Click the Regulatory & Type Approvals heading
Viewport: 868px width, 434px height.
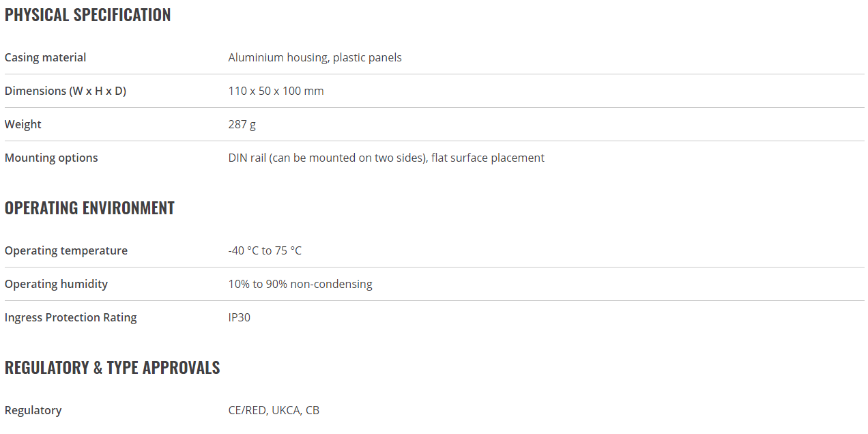coord(112,368)
